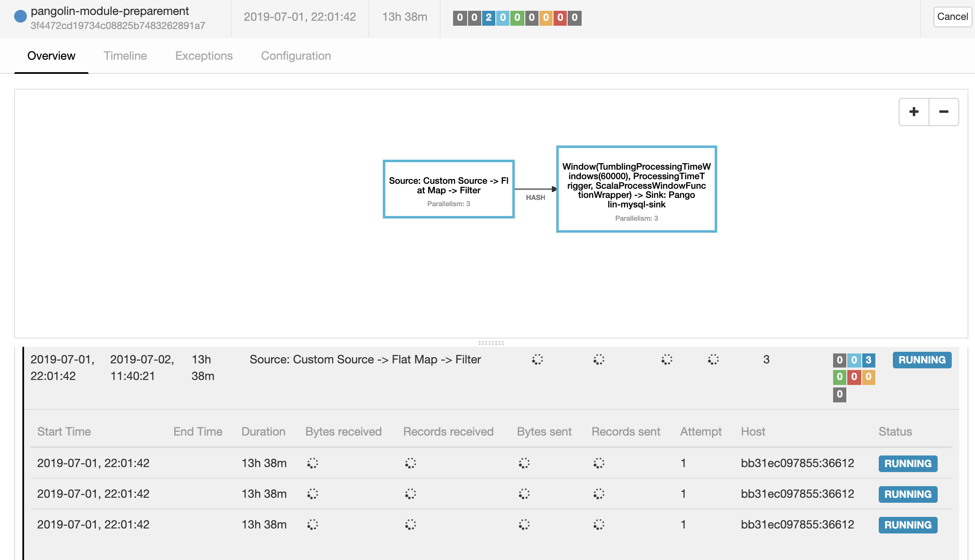Click RUNNING status badge of vertex row
Screen dimensions: 975x560
[x=922, y=360]
